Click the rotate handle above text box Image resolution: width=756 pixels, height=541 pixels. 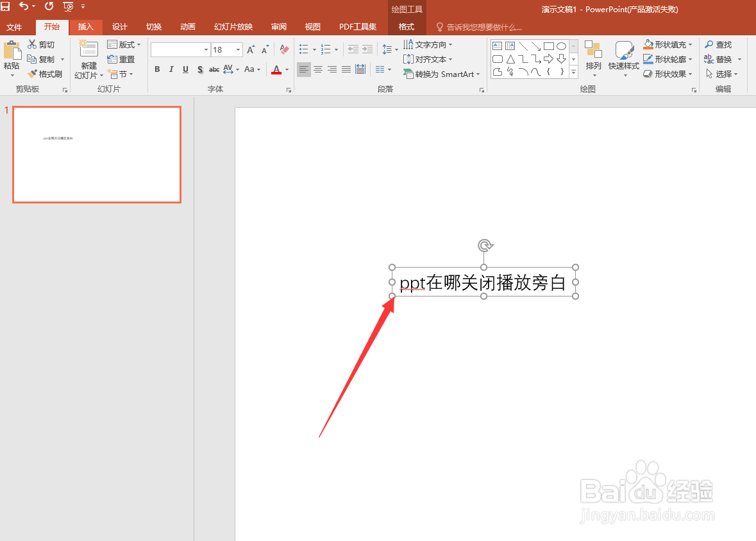click(485, 246)
